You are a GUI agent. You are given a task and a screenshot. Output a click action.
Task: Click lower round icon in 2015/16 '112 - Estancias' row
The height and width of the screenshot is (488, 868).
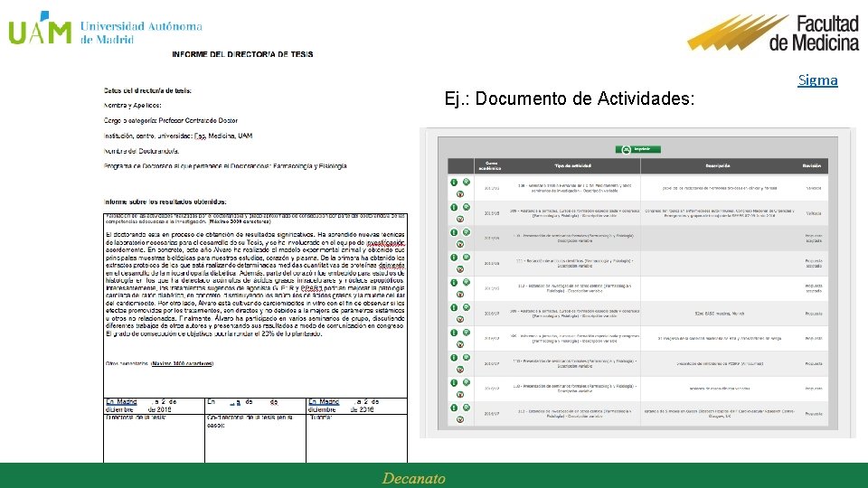click(460, 295)
